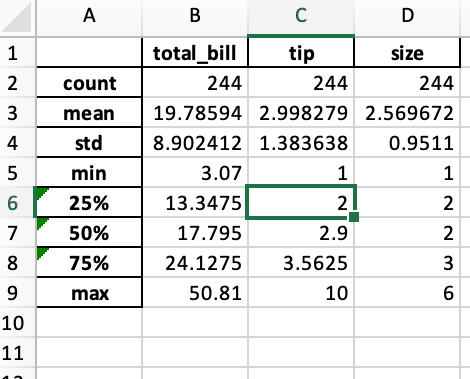Select the count label cell
Screen dimensions: 470x379
click(89, 83)
